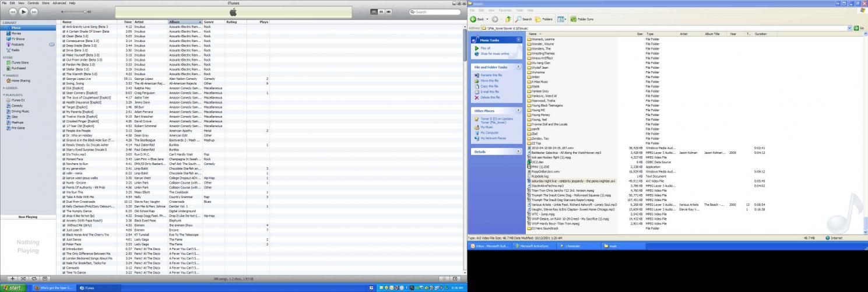Image resolution: width=868 pixels, height=292 pixels.
Task: Play music with the iTunes play button
Action: (23, 12)
